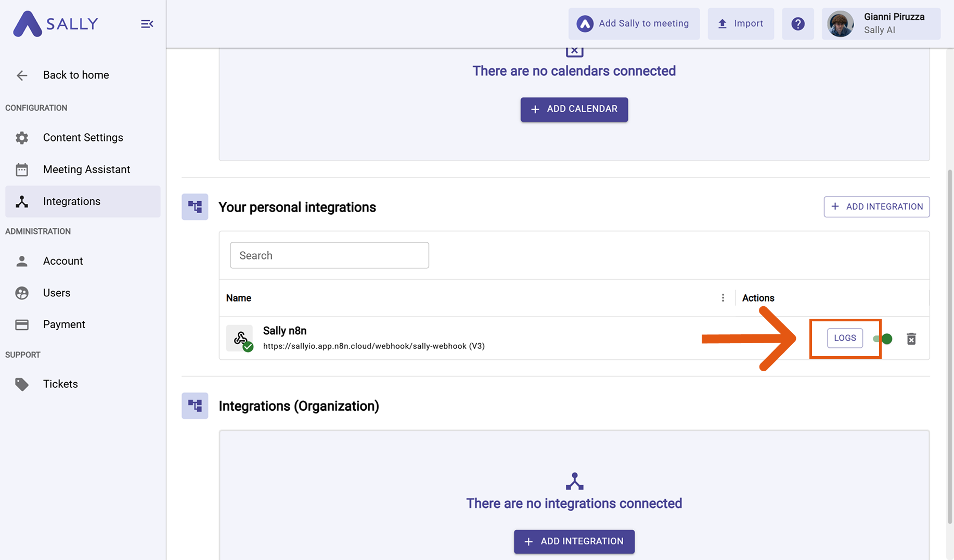
Task: Go Back to home
Action: pyautogui.click(x=83, y=75)
